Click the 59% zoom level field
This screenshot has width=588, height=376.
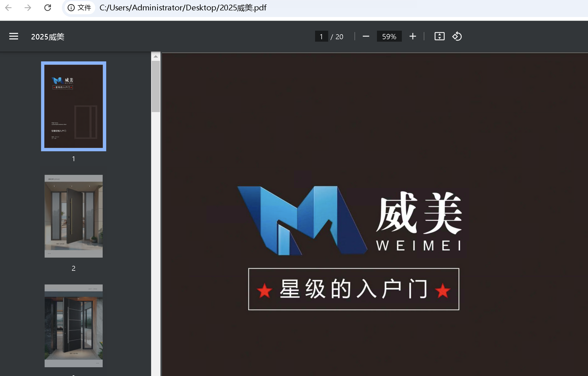pyautogui.click(x=389, y=36)
